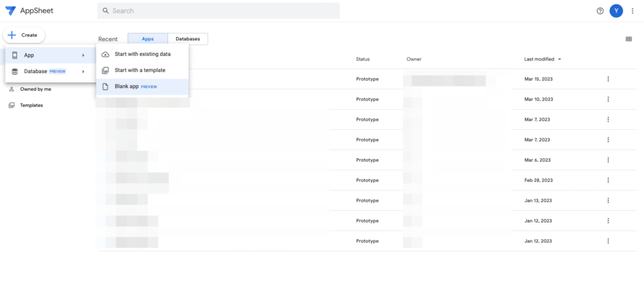Screen dimensions: 644x291
Task: Expand the App submenu arrow
Action: (83, 55)
